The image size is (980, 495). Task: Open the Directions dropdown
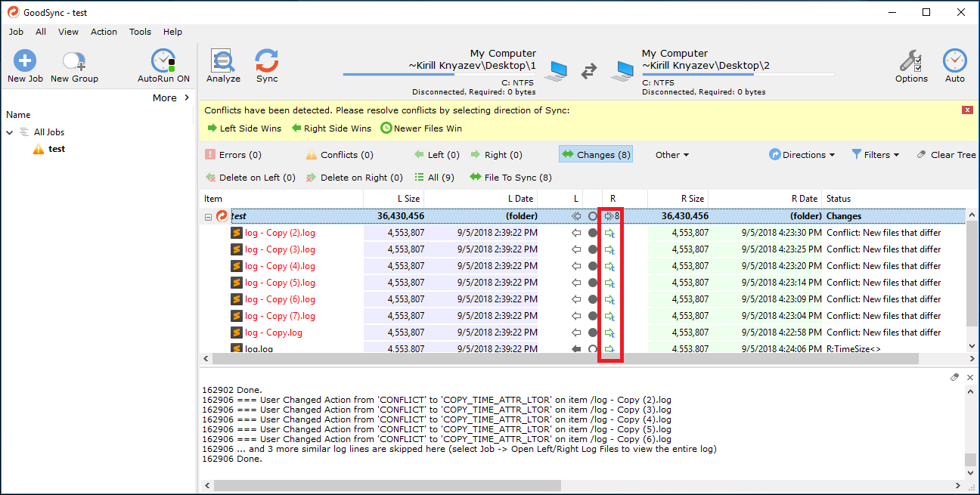pos(802,155)
